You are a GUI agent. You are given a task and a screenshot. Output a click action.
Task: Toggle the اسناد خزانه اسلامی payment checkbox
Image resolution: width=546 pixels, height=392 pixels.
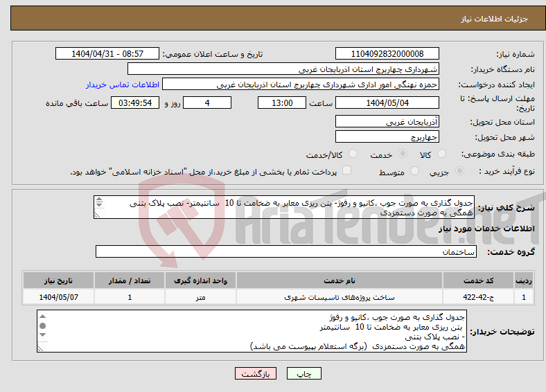point(347,170)
